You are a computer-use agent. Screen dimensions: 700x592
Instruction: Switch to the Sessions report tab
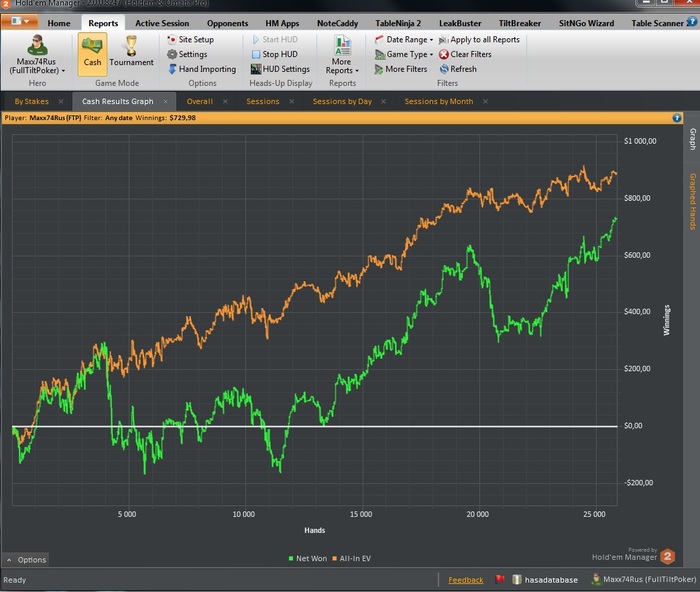point(262,101)
